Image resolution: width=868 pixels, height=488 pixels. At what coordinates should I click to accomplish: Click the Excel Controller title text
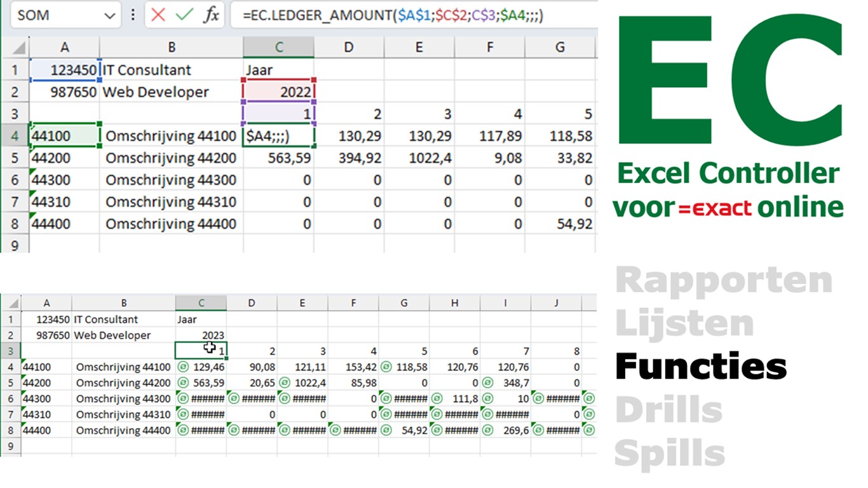[x=728, y=173]
